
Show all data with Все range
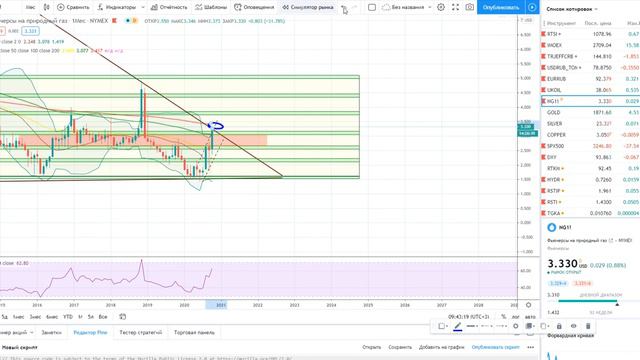pyautogui.click(x=103, y=317)
